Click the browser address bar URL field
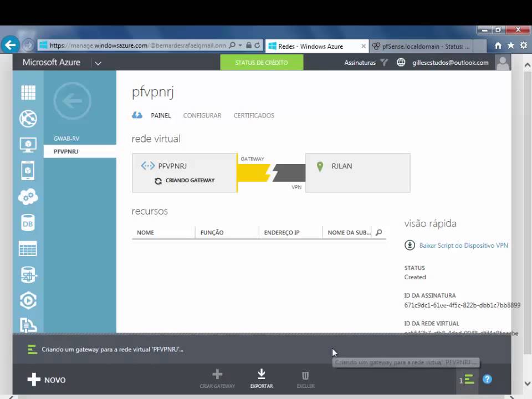This screenshot has width=532, height=399. [137, 45]
